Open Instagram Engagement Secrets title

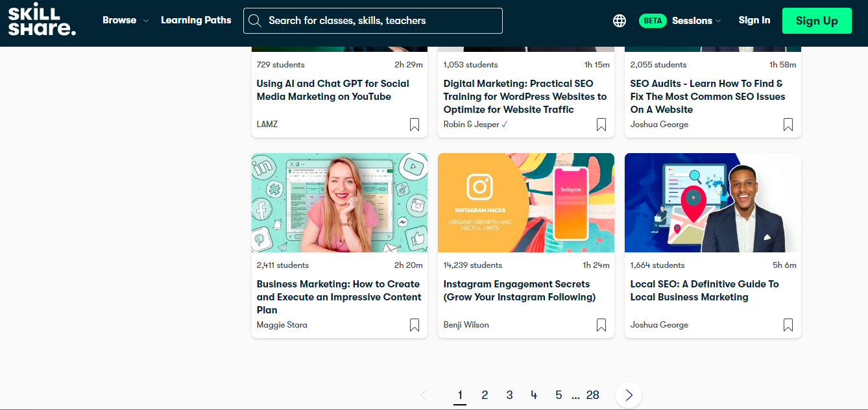click(x=520, y=291)
